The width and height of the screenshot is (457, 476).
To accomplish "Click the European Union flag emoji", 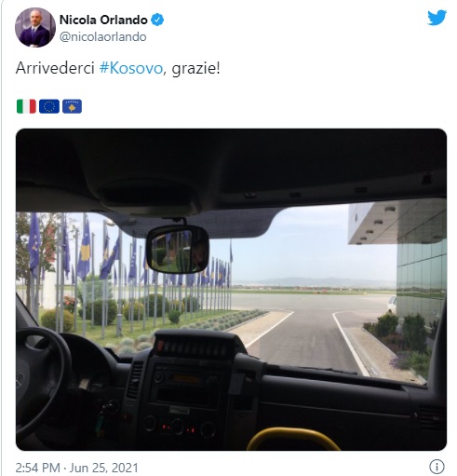I will coord(49,106).
